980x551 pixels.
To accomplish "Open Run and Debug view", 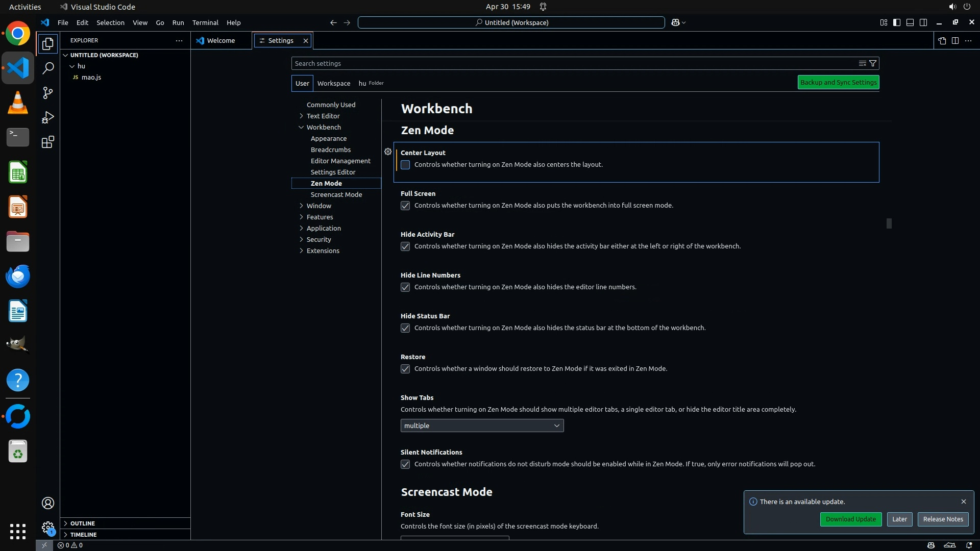I will point(48,117).
